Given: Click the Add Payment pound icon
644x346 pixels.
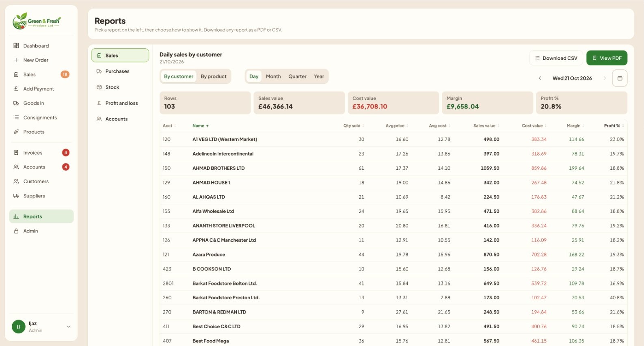Looking at the screenshot, I should (16, 89).
